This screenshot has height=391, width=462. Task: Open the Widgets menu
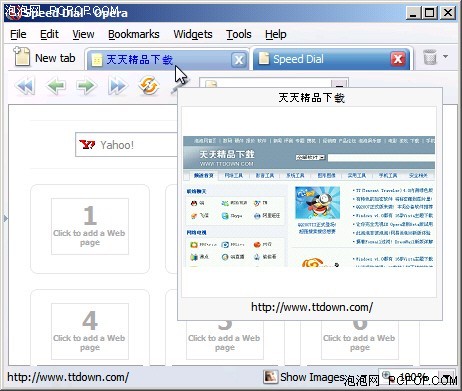[193, 34]
